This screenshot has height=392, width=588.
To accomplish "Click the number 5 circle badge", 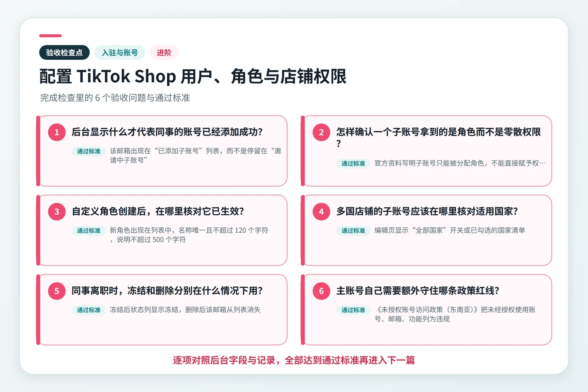I will point(57,291).
